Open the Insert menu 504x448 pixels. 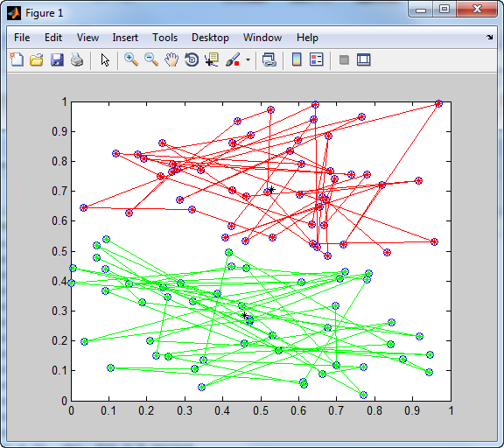coord(125,38)
